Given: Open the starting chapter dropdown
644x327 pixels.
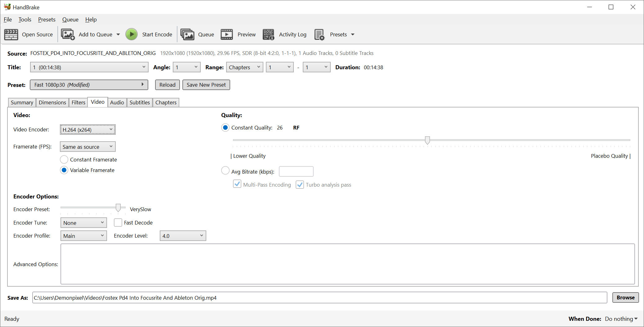Looking at the screenshot, I should click(x=280, y=67).
